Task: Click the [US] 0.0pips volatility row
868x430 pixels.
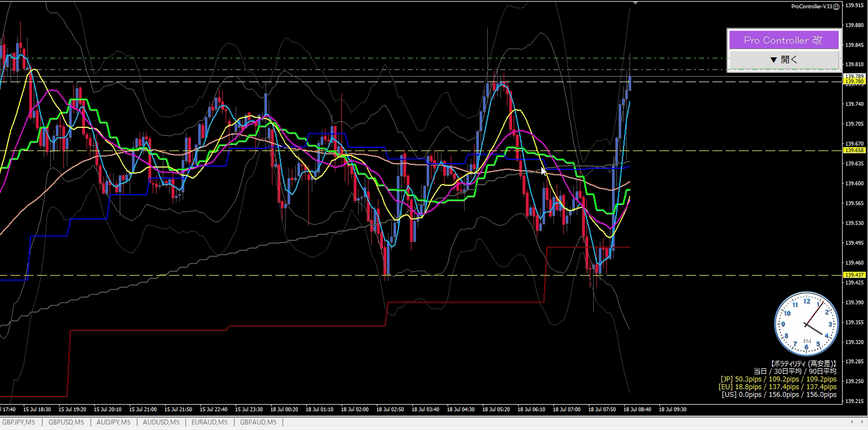Action: pos(779,395)
